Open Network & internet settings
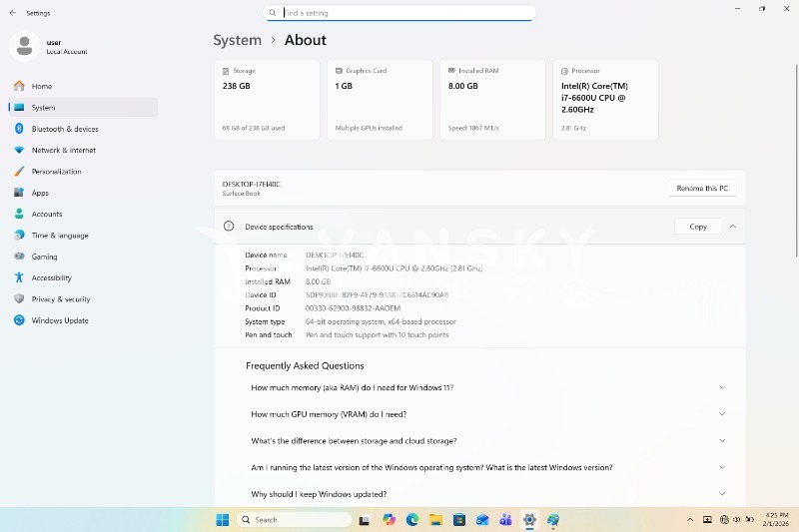The image size is (799, 532). pos(83,150)
